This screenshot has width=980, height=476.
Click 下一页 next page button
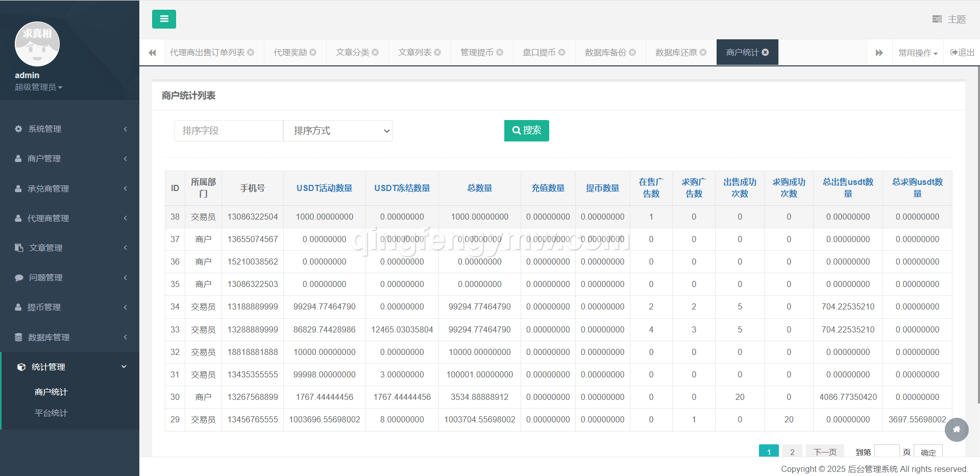(x=825, y=451)
